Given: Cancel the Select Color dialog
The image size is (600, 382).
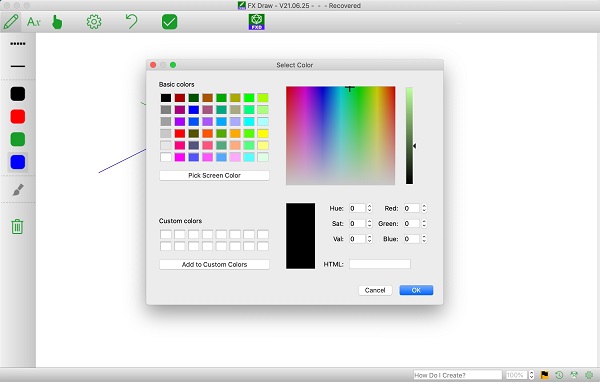Looking at the screenshot, I should (375, 290).
